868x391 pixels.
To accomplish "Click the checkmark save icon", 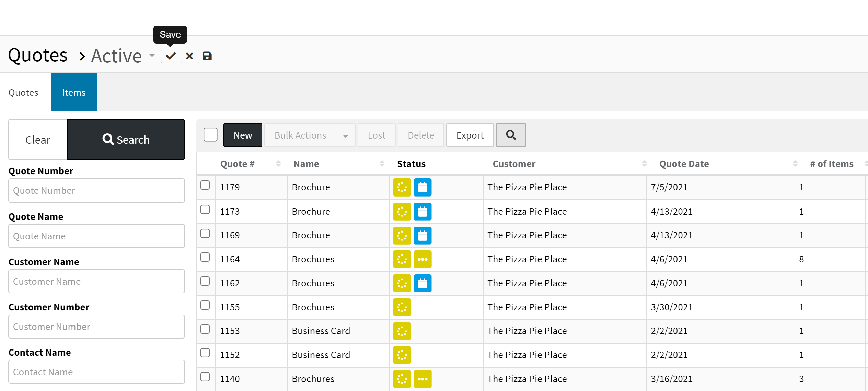I will (x=171, y=56).
